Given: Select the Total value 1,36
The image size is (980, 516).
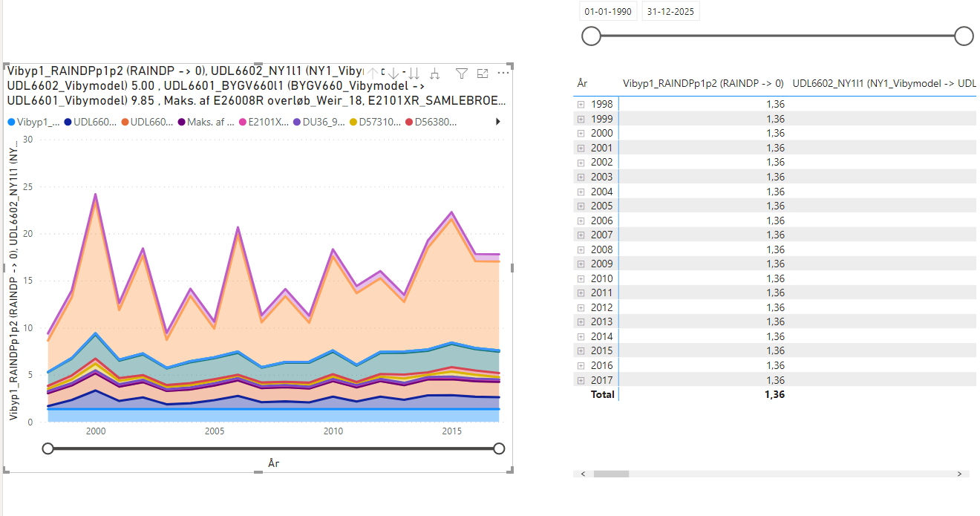Looking at the screenshot, I should [774, 394].
